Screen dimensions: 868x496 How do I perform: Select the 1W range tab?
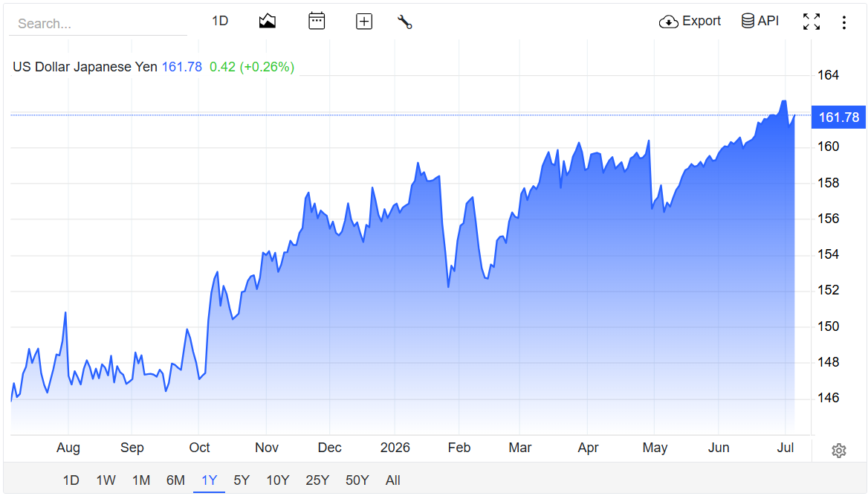(x=106, y=480)
